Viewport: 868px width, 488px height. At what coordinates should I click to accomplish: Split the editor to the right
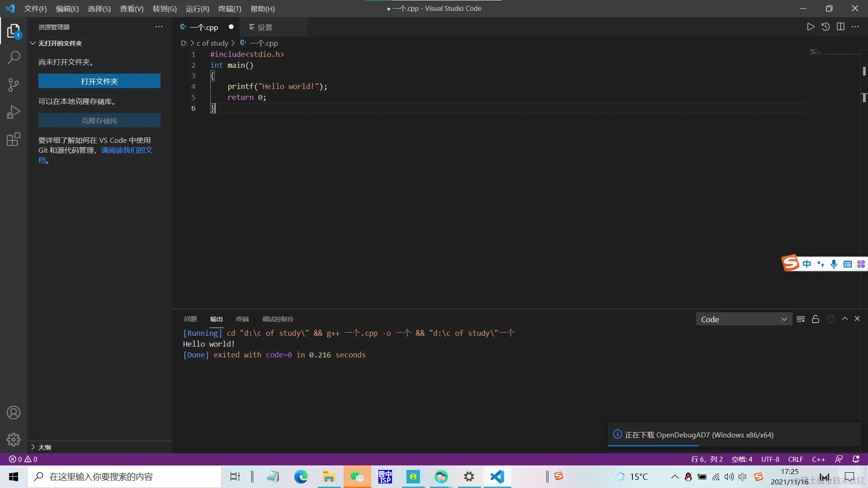[x=840, y=27]
